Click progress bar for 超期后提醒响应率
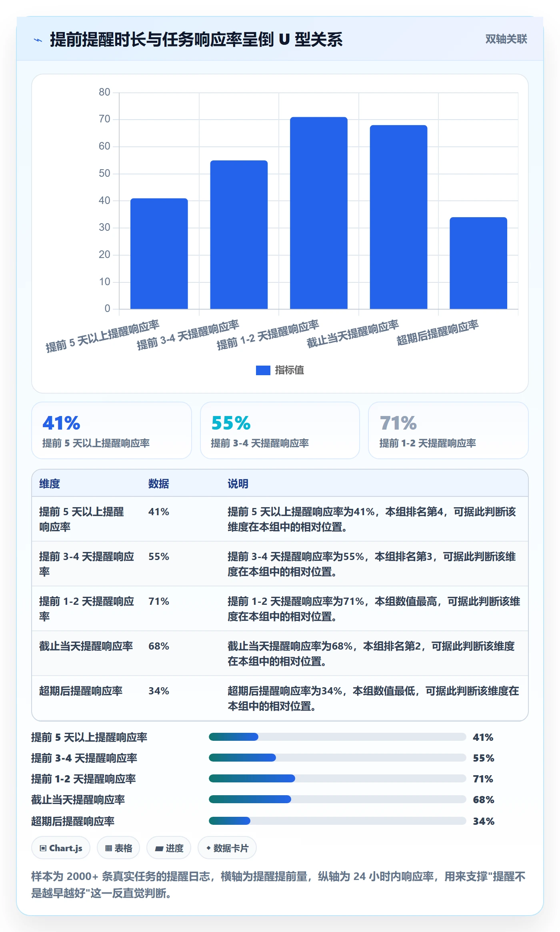This screenshot has width=560, height=932. (337, 821)
